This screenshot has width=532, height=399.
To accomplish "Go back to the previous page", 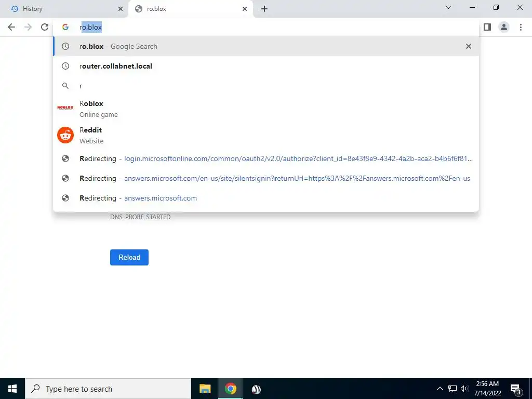I will tap(11, 27).
